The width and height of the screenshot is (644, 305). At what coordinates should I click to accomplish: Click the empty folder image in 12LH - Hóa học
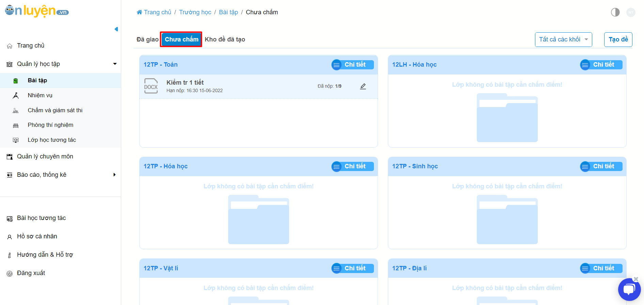(x=507, y=117)
